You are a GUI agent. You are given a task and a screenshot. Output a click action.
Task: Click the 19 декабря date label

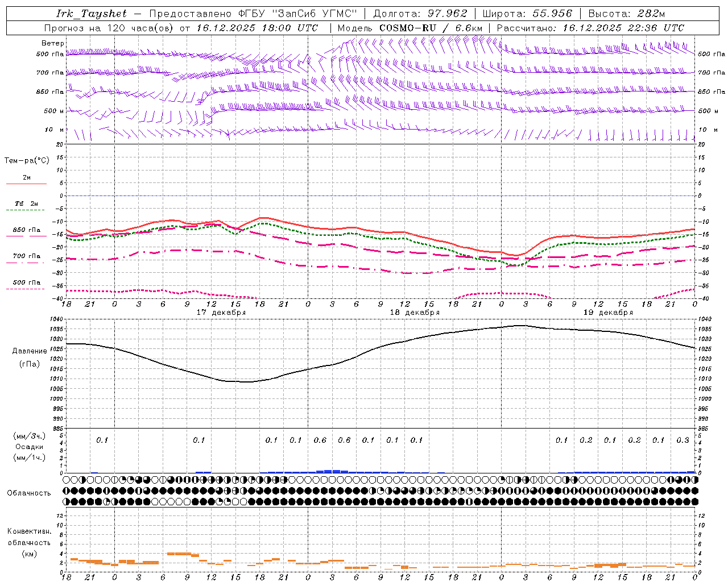608,313
